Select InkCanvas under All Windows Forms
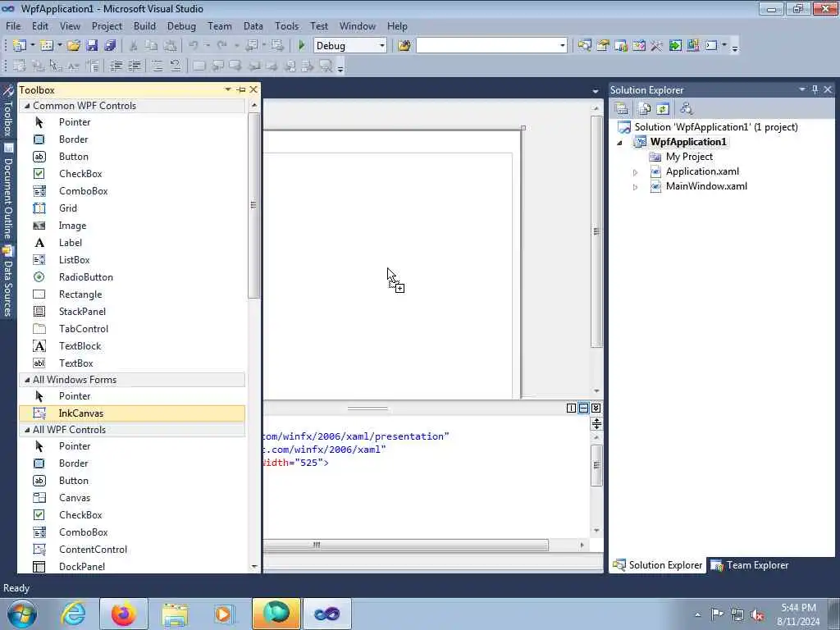This screenshot has height=630, width=840. pos(132,413)
